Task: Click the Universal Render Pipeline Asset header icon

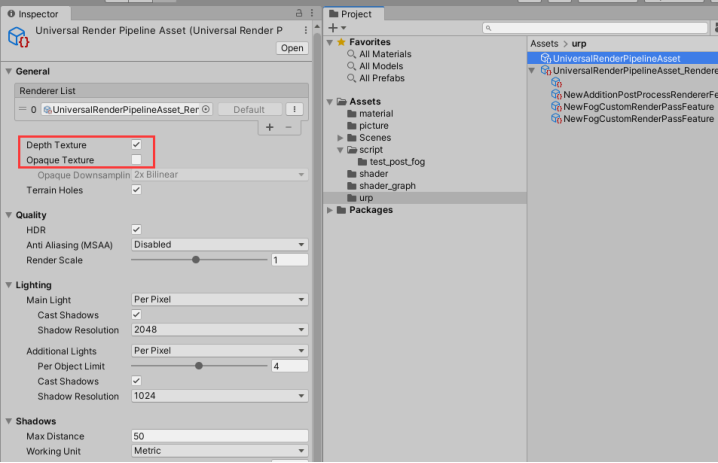Action: (18, 37)
